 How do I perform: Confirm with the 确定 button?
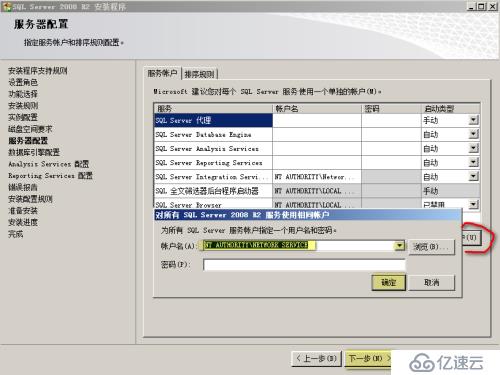pos(389,282)
